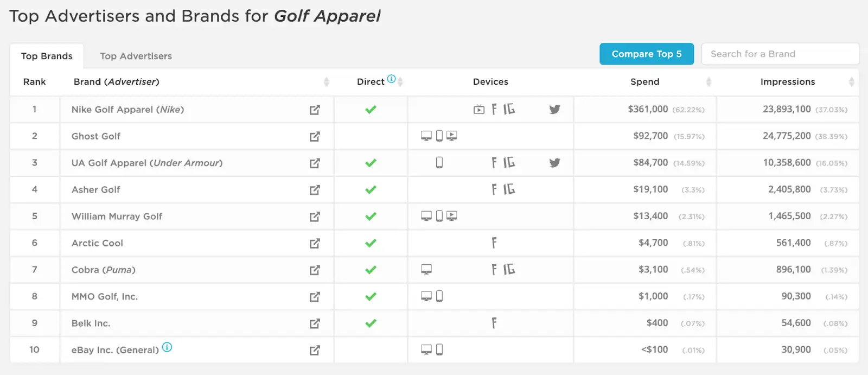Viewport: 868px width, 375px height.
Task: Click Belk Inc.'s Direct checkmark
Action: point(371,323)
